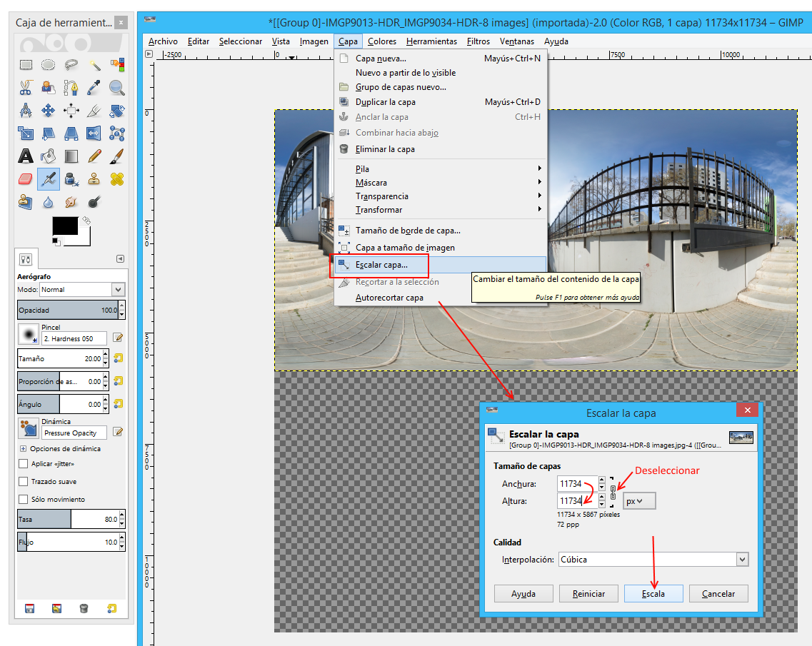Select the Text tool
The image size is (812, 646).
tap(26, 156)
